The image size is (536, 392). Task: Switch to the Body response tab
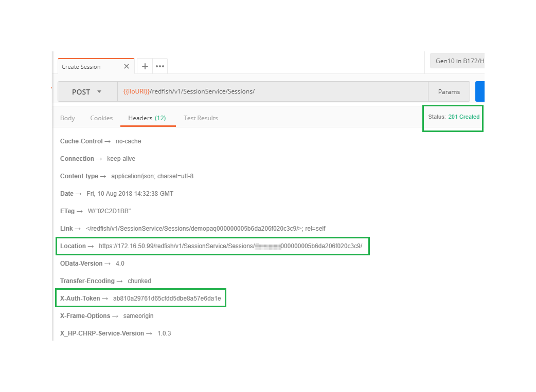(67, 118)
